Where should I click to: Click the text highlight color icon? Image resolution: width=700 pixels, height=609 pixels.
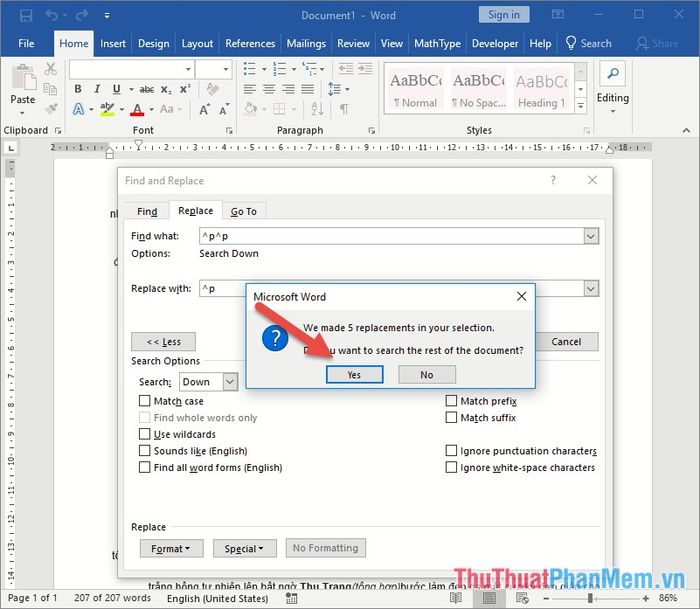(x=107, y=109)
